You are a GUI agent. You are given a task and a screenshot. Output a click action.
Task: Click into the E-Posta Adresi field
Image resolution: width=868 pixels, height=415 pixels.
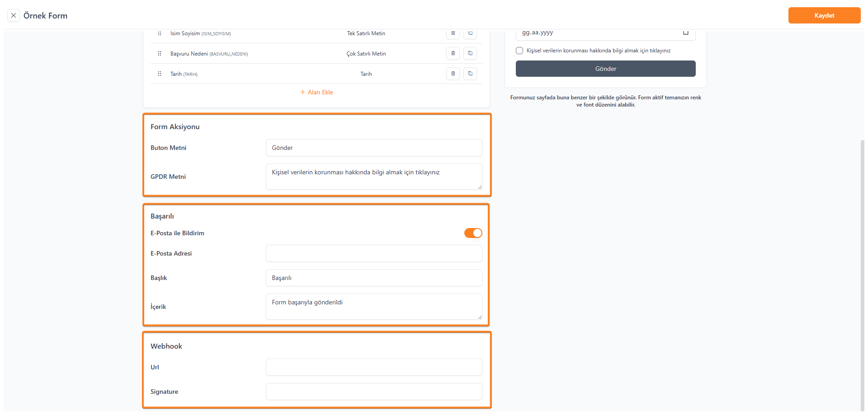click(x=373, y=253)
